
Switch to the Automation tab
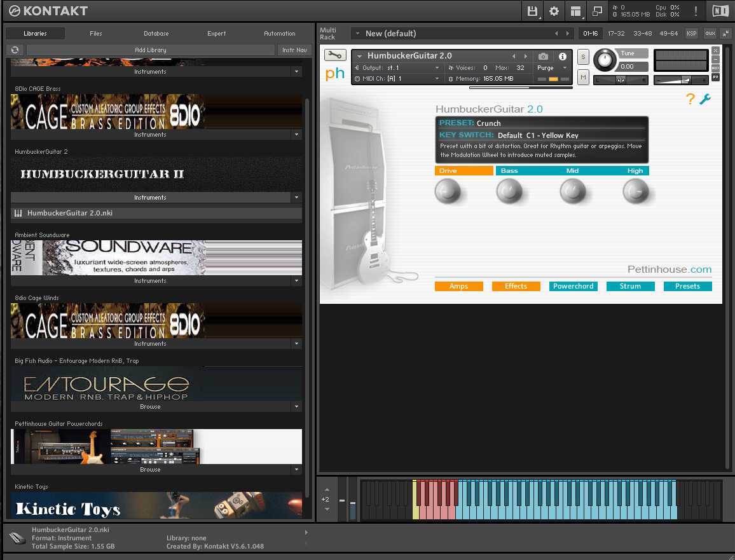[279, 33]
